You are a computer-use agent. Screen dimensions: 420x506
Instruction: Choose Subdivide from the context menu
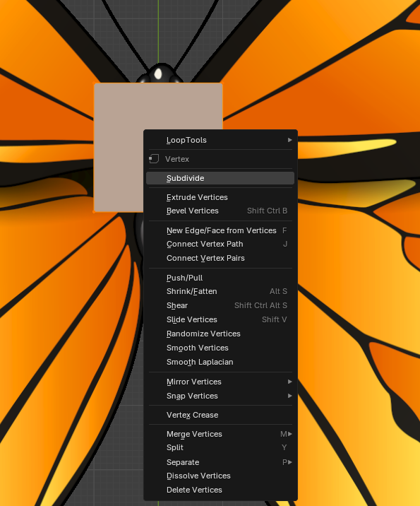[220, 178]
